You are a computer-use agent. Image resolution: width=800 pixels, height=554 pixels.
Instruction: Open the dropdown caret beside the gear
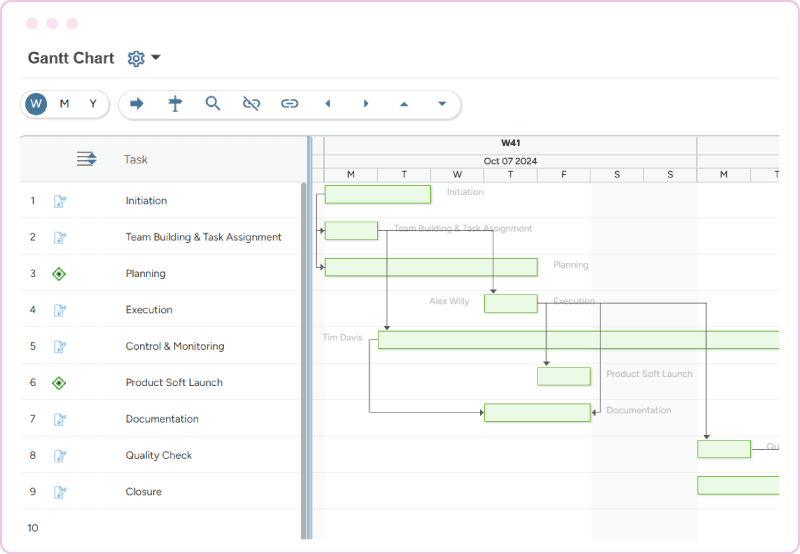click(x=156, y=59)
